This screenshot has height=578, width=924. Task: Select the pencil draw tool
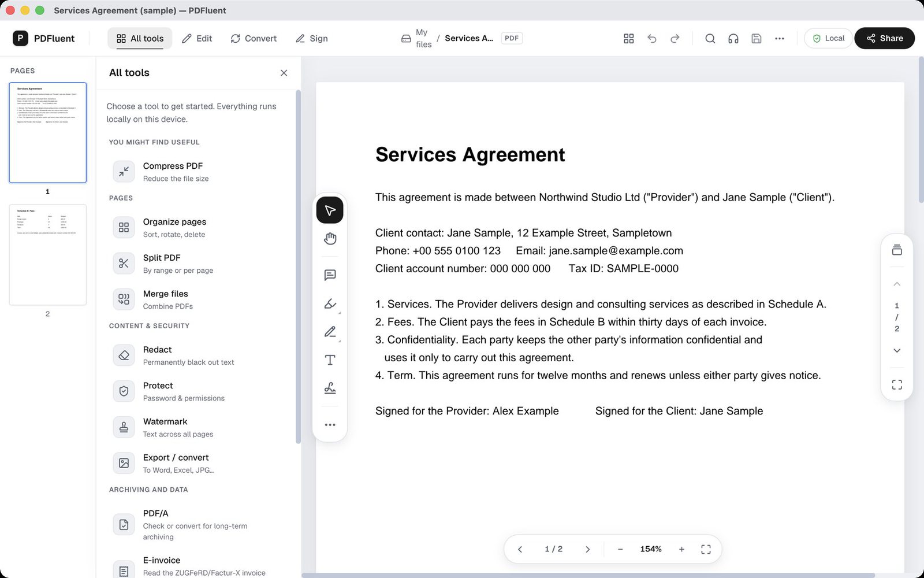pos(330,332)
